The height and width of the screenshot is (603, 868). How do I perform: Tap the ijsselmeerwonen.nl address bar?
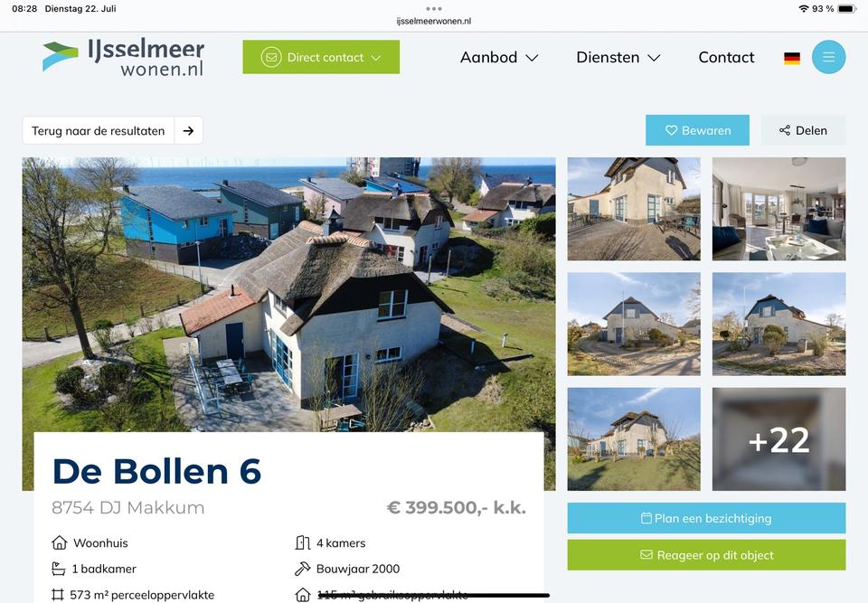(434, 22)
